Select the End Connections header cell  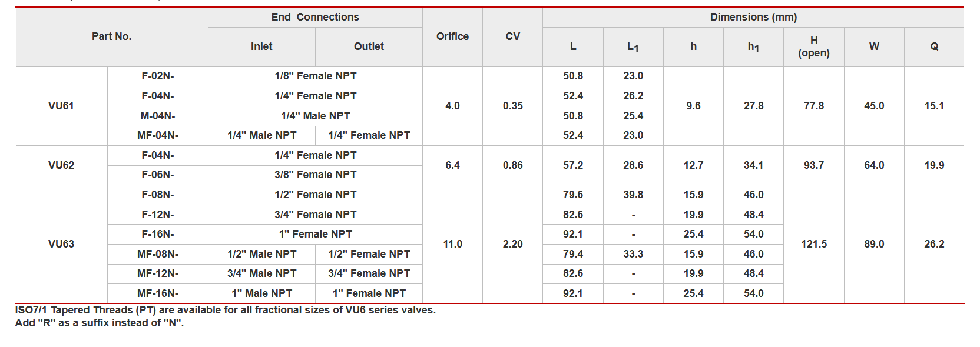315,17
